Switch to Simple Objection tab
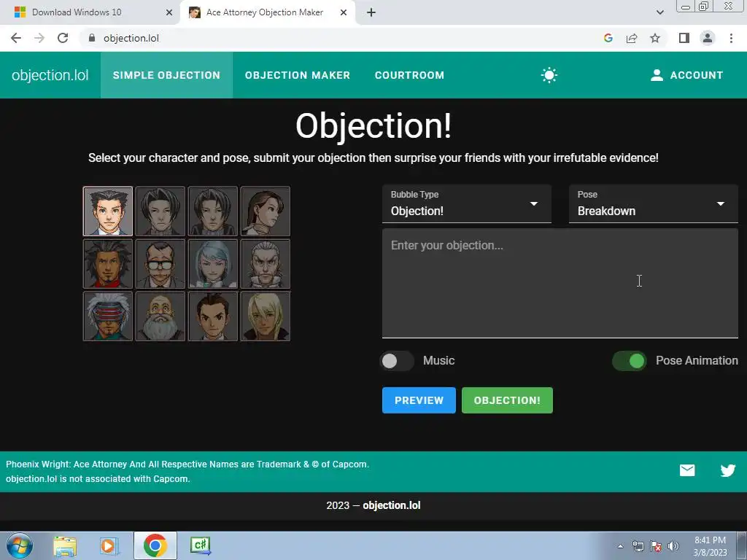Viewport: 747px width, 560px height. click(166, 75)
